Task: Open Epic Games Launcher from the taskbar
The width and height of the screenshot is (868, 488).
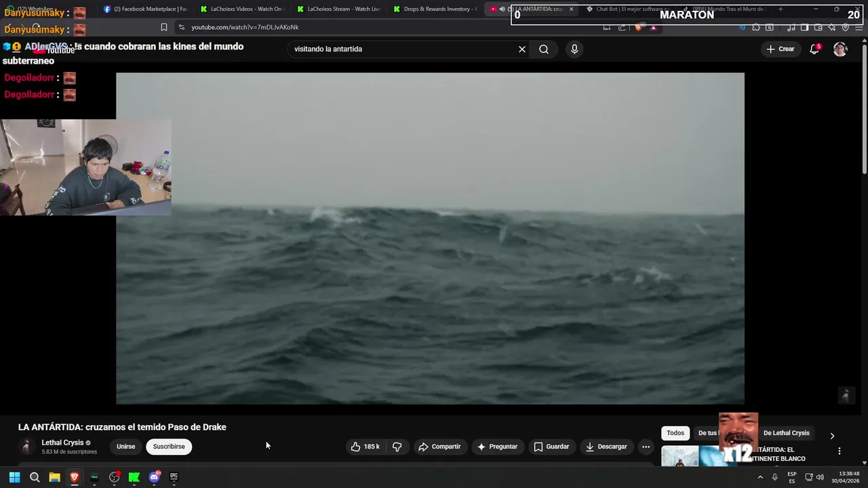Action: tap(174, 477)
